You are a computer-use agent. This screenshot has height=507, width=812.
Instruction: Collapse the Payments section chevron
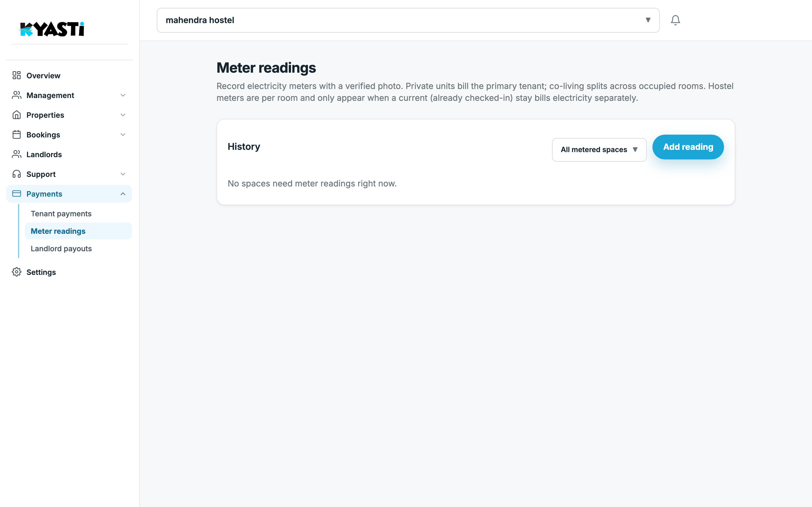click(123, 194)
